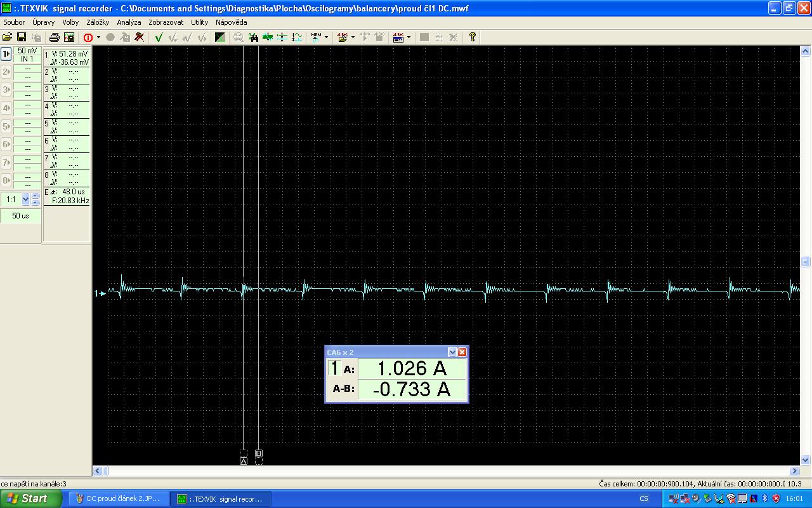Expand dropdown arrow in CA6 x 2 window
The image size is (812, 508).
(452, 352)
